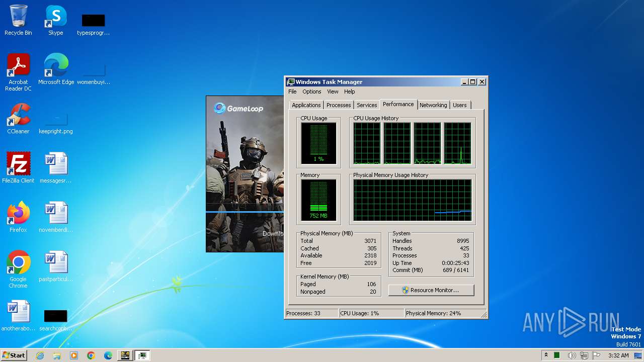Open the View menu in Task Manager

pyautogui.click(x=333, y=92)
